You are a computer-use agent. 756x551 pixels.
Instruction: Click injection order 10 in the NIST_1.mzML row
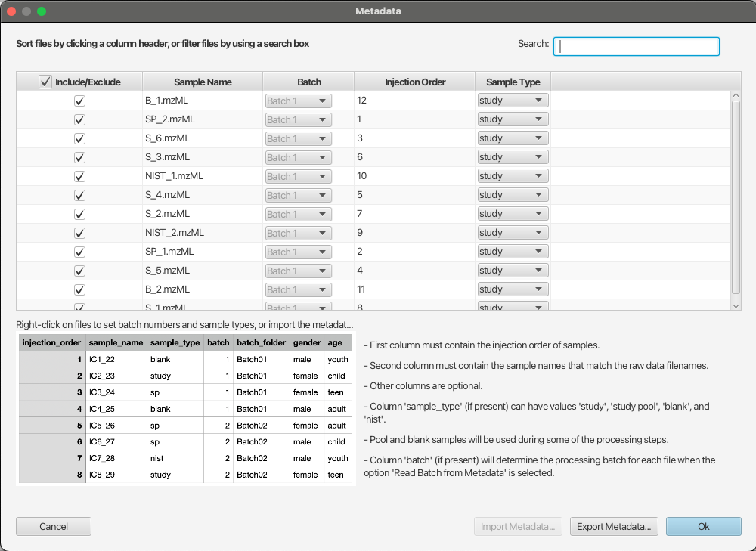pyautogui.click(x=361, y=176)
